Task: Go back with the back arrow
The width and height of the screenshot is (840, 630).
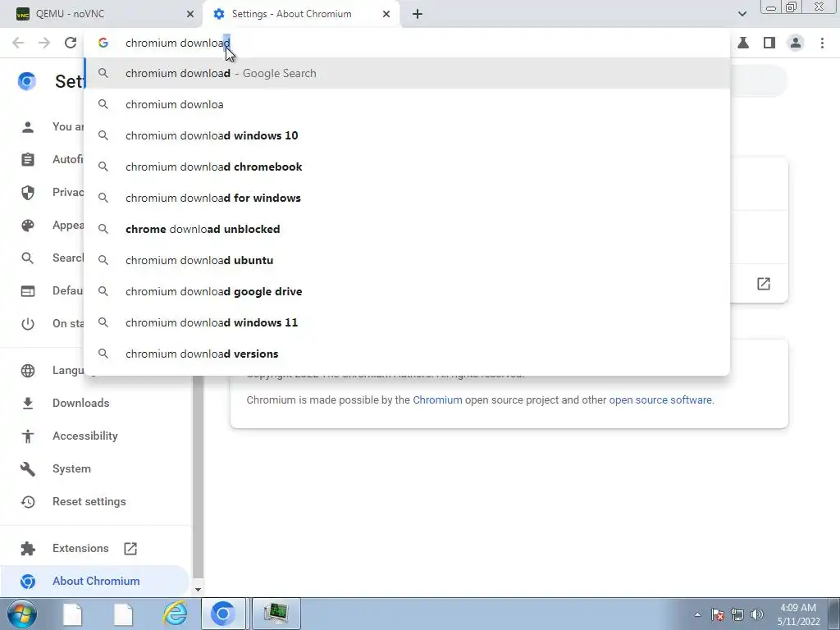Action: pos(18,43)
